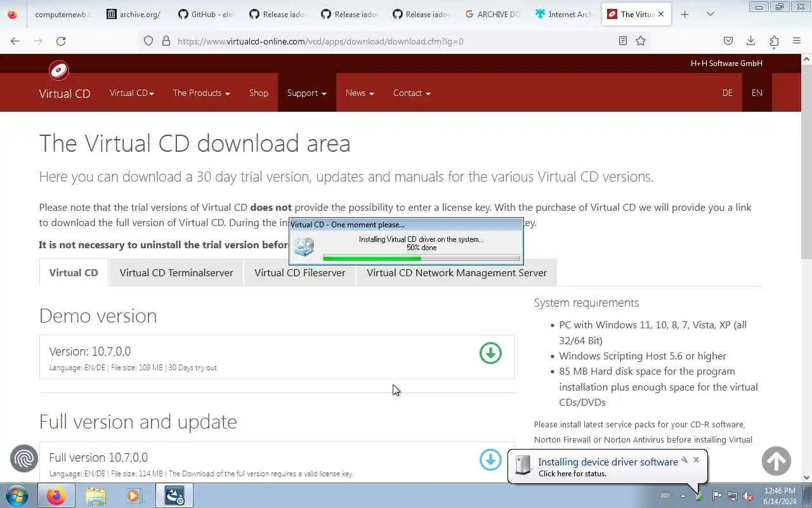Click the installer 50% done progress bar

coord(421,258)
